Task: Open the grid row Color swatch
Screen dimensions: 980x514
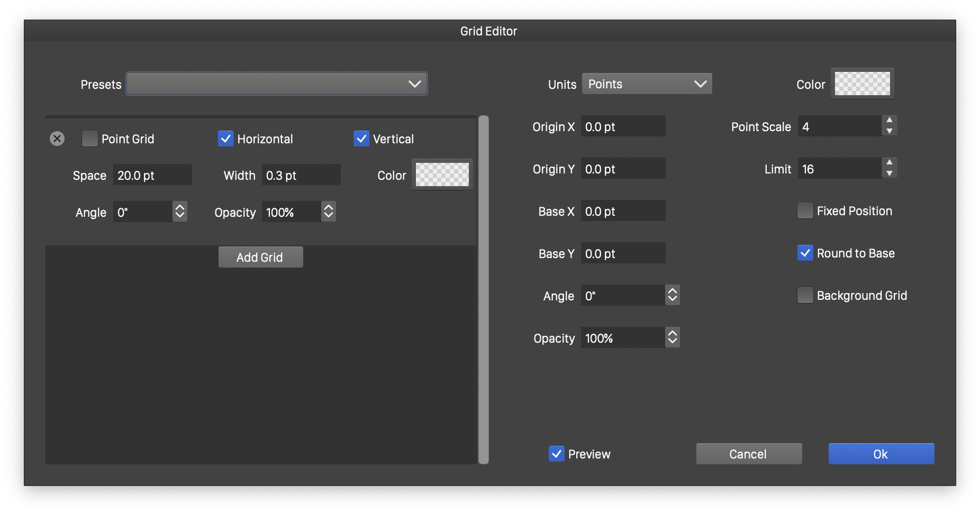Action: (442, 175)
